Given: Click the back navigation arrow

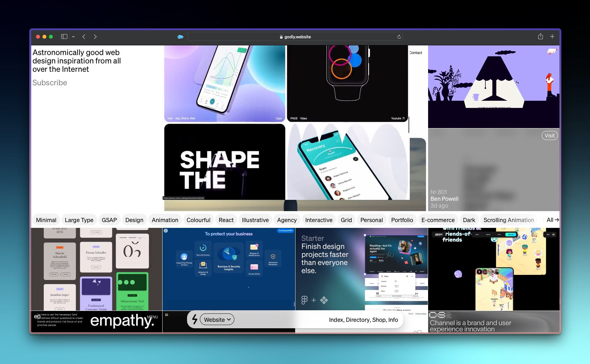Looking at the screenshot, I should click(84, 36).
